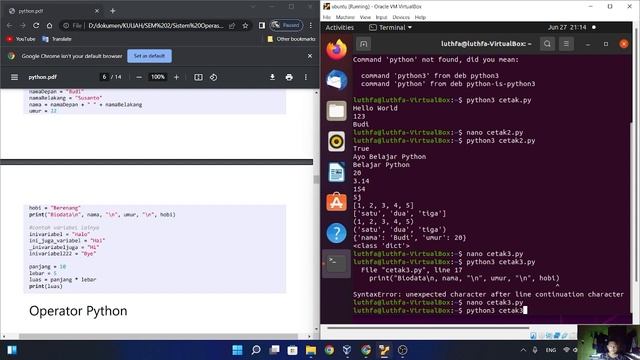Open VirtualBox File menu
Viewport: 640px width, 360px height.
(x=327, y=17)
